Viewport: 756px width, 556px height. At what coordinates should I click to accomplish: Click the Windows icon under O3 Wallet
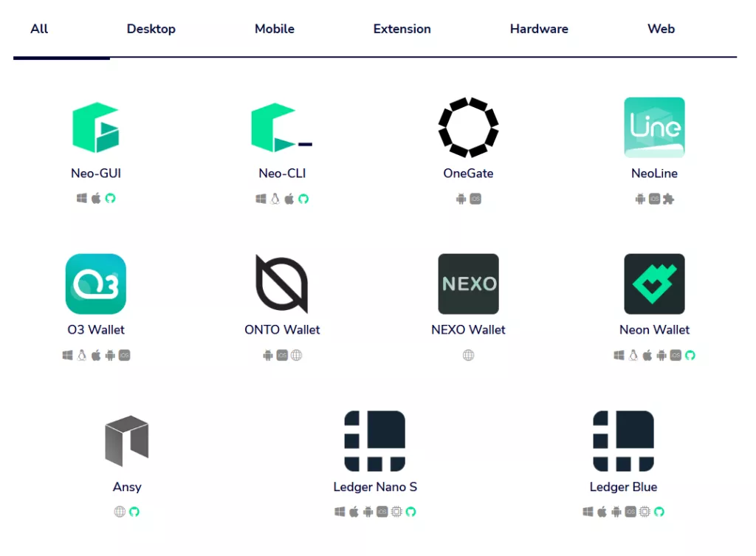(x=67, y=355)
